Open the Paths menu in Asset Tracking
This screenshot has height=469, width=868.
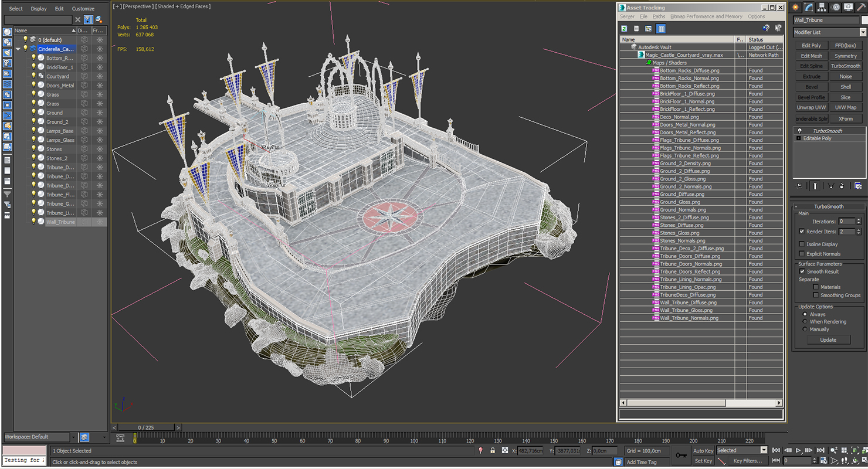coord(659,16)
